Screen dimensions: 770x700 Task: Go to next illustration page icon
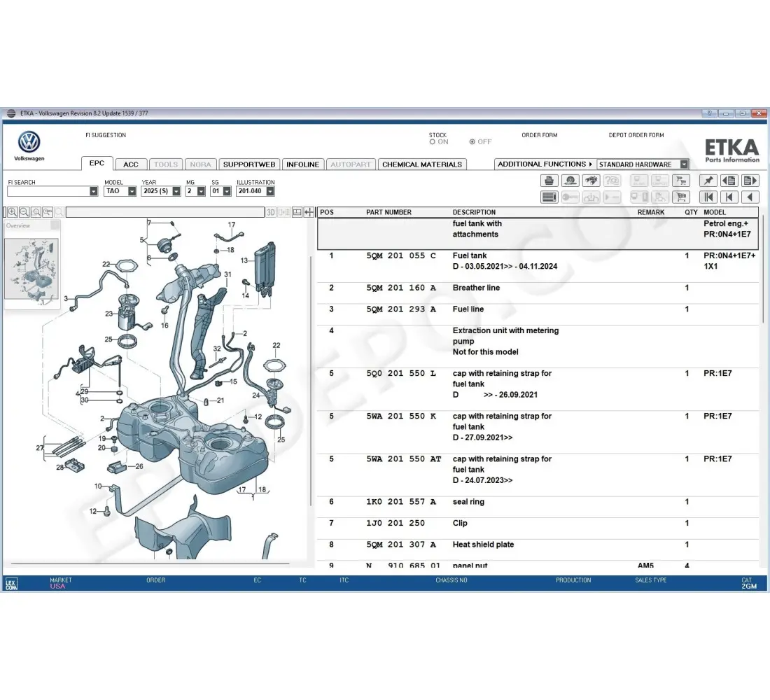click(750, 181)
